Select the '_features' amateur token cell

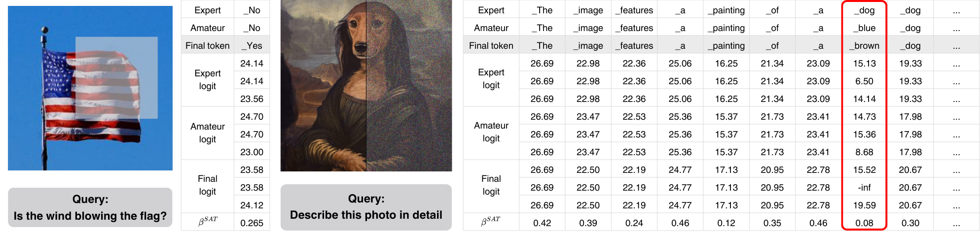[634, 28]
